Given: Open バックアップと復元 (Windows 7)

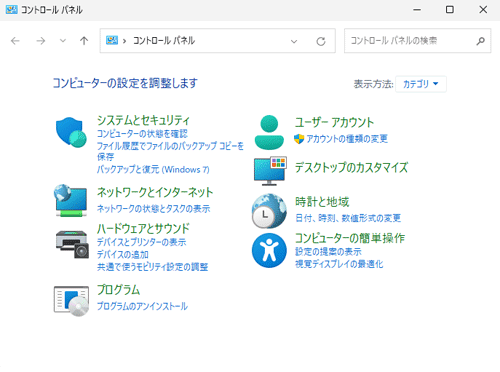Looking at the screenshot, I should coord(153,169).
